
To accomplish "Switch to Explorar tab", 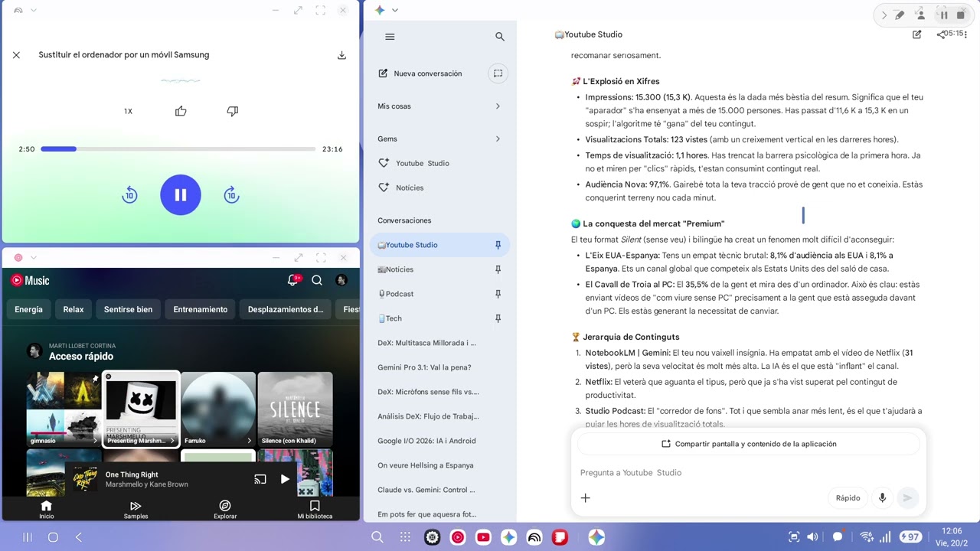I will [x=225, y=510].
